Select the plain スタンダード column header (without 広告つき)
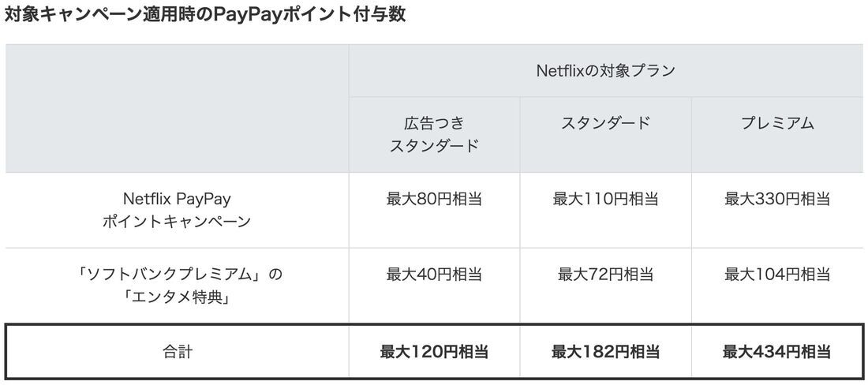This screenshot has width=868, height=385. [x=605, y=123]
